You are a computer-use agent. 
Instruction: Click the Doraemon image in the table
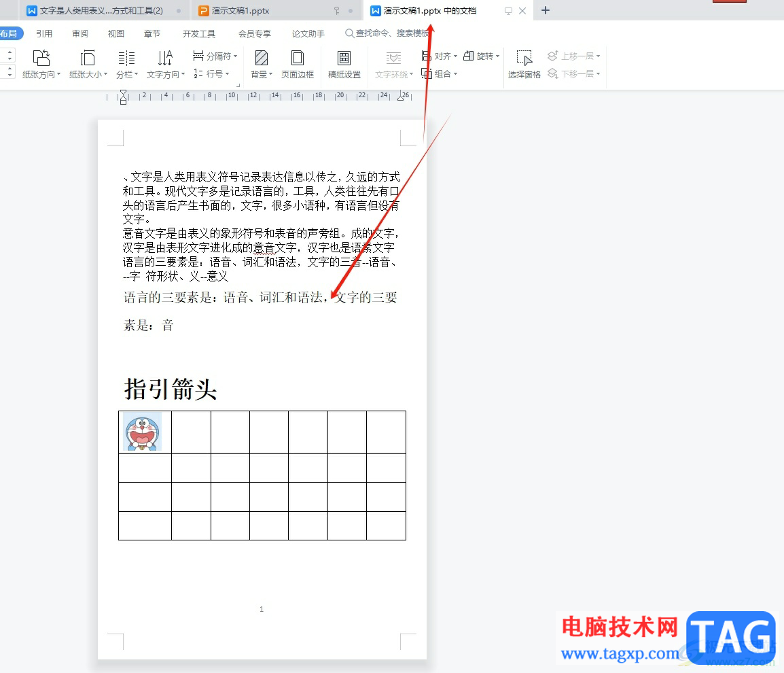click(143, 431)
